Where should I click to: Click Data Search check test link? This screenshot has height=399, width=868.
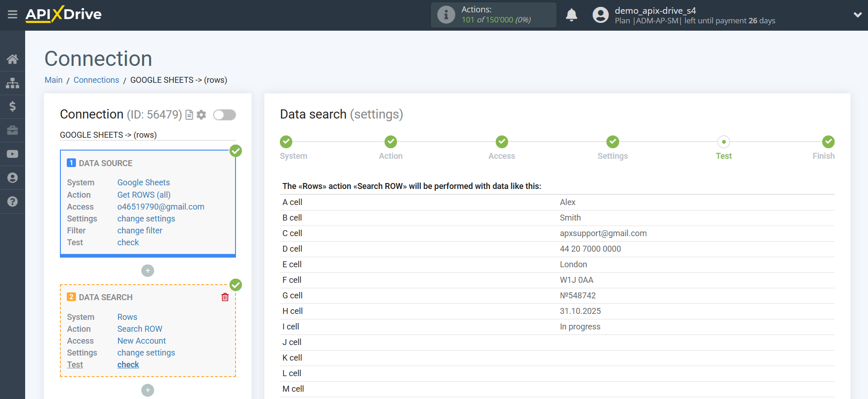click(x=128, y=365)
